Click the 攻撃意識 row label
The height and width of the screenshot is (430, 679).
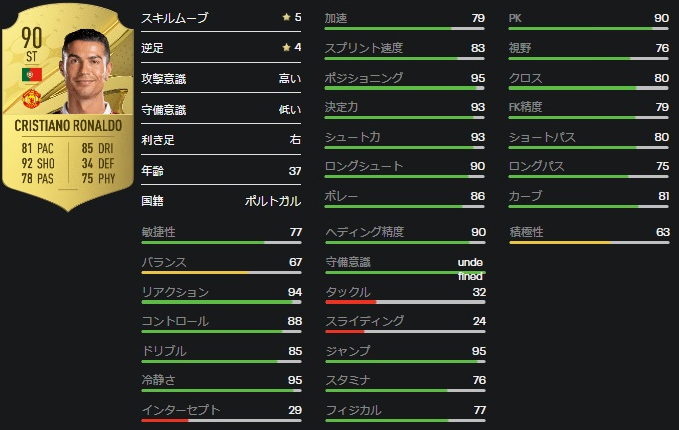click(164, 78)
